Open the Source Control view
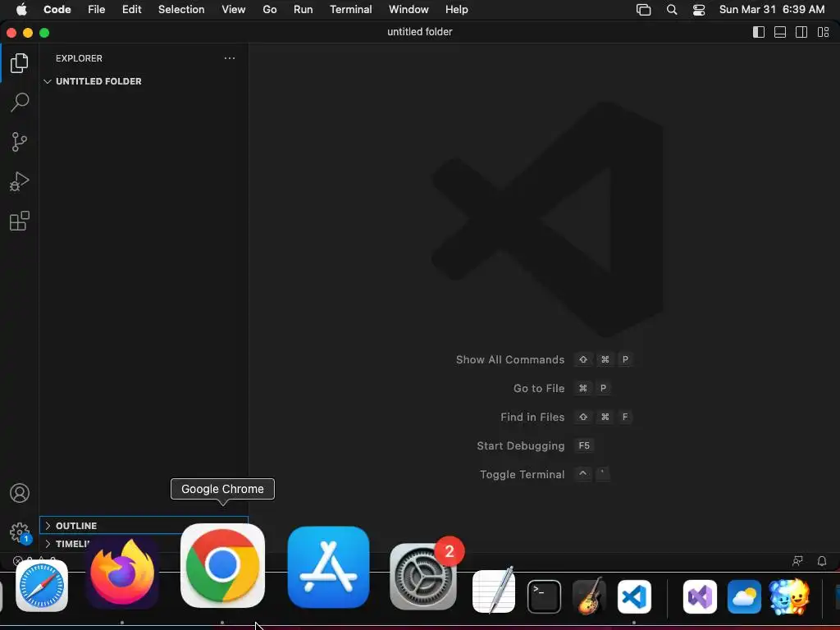 pos(20,142)
